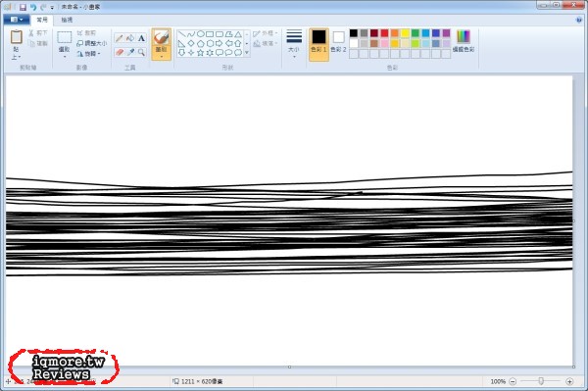Click the redo arrow in quick access toolbar
The width and height of the screenshot is (588, 391).
[x=43, y=7]
